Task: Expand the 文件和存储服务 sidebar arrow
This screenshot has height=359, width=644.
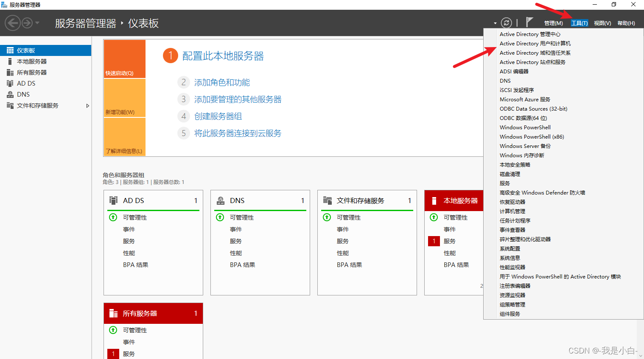Action: pyautogui.click(x=87, y=106)
